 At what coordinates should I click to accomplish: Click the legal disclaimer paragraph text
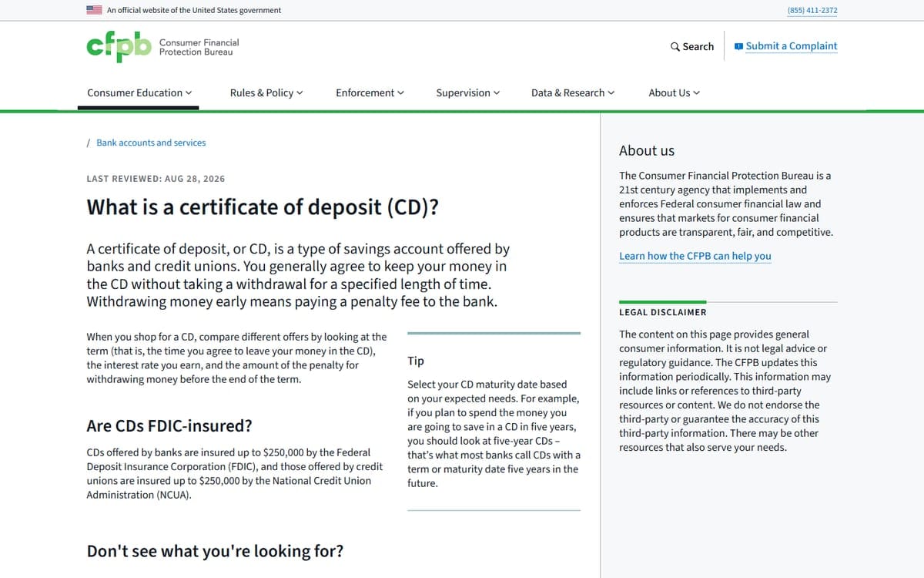(725, 391)
